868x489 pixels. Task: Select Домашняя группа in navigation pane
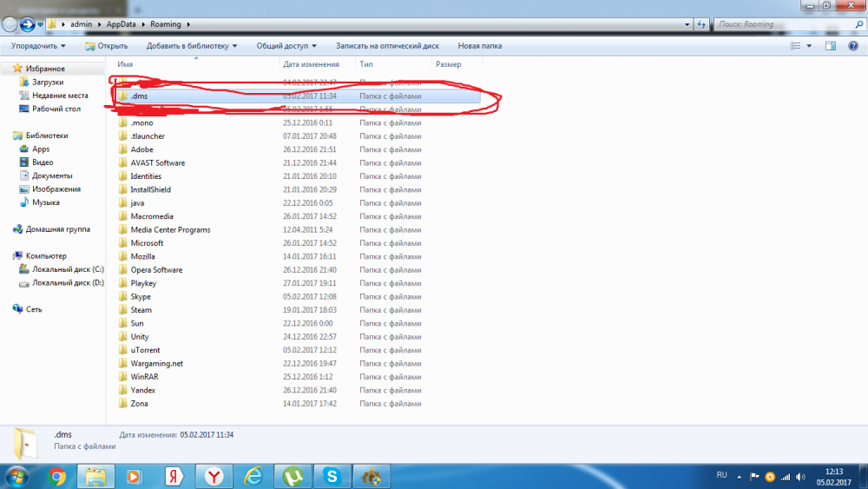57,229
